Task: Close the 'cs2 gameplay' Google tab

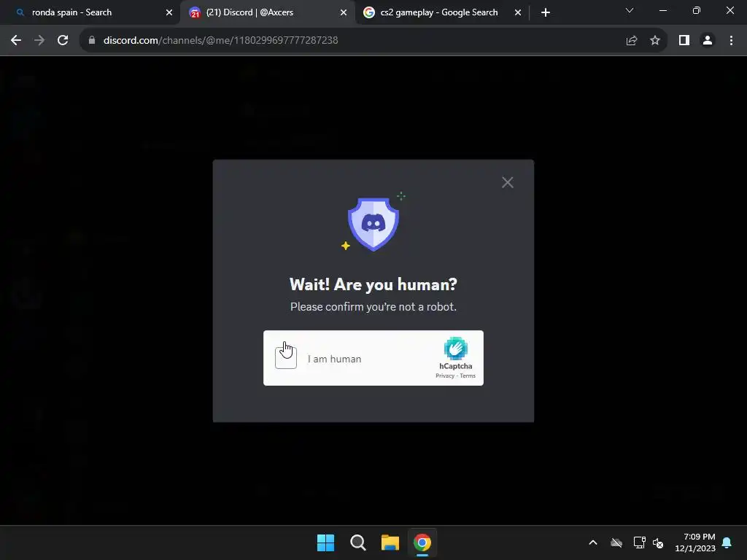Action: coord(518,12)
